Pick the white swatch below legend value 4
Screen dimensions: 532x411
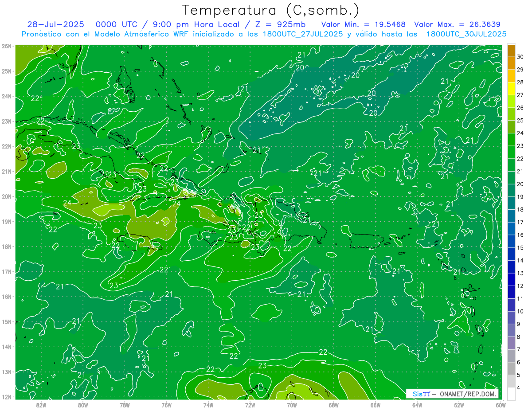coord(511,394)
